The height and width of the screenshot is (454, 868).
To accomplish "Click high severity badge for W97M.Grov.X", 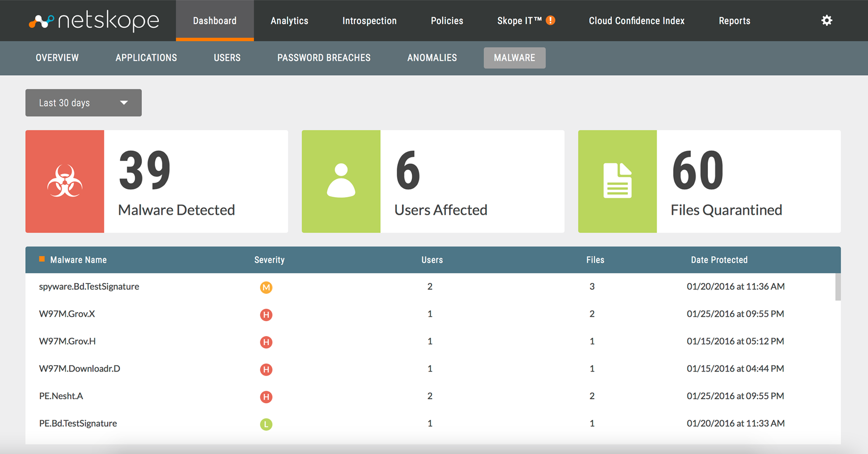I will pos(266,315).
